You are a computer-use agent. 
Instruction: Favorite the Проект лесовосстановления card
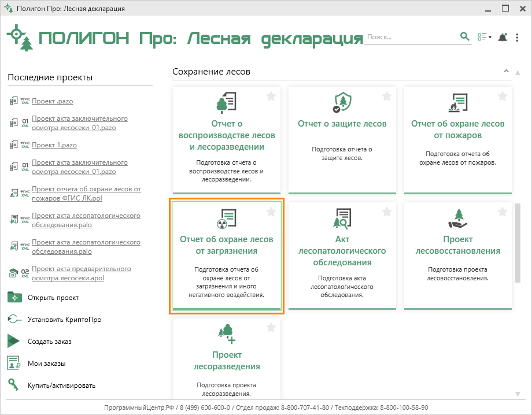(503, 212)
